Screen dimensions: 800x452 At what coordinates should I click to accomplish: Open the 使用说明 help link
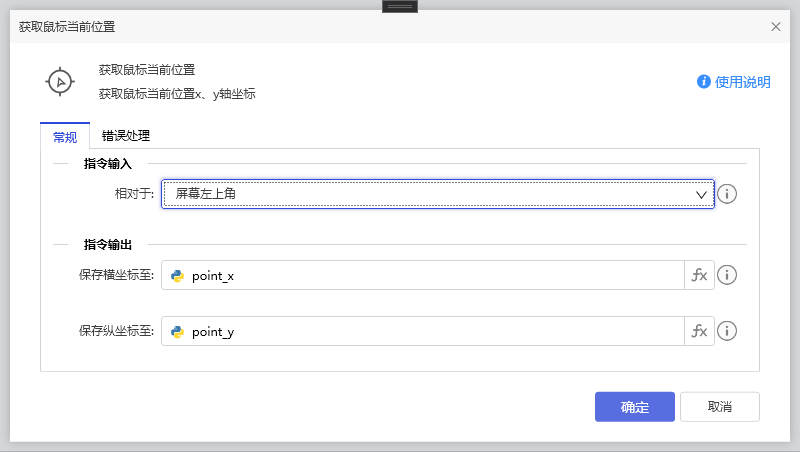742,82
